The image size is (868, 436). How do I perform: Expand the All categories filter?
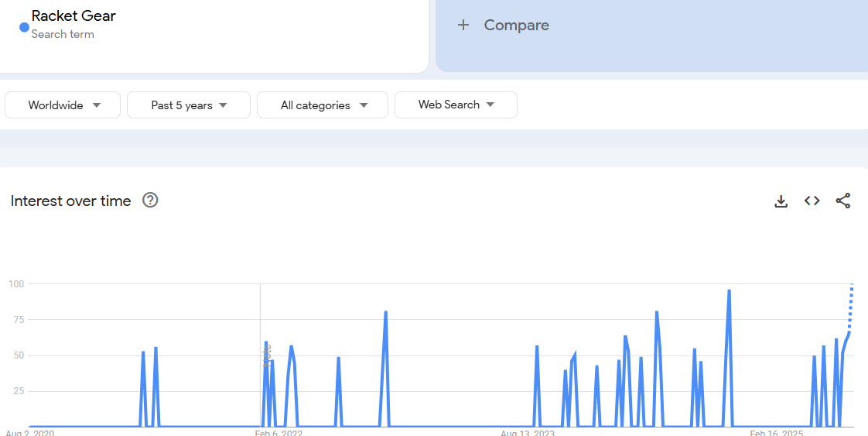click(x=322, y=105)
